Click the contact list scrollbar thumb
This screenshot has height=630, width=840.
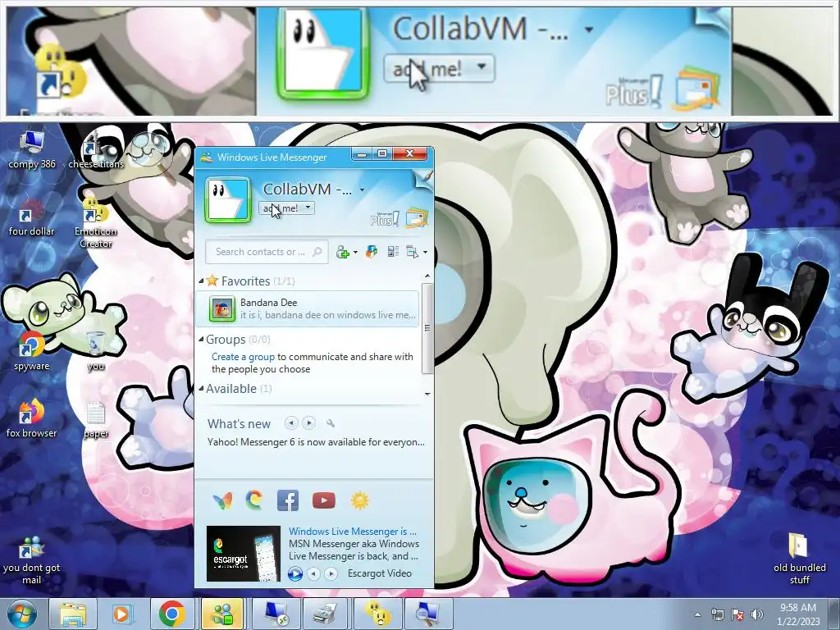pos(427,328)
